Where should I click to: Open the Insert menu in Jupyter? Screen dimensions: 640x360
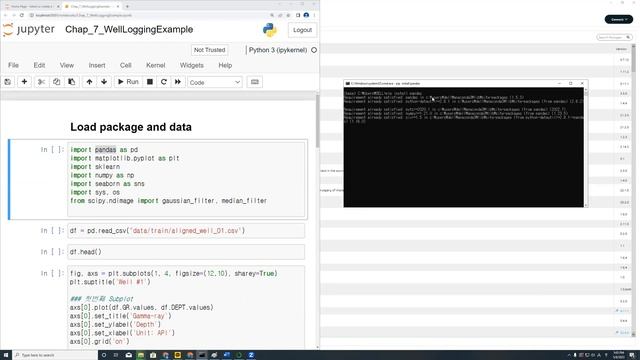tap(97, 65)
